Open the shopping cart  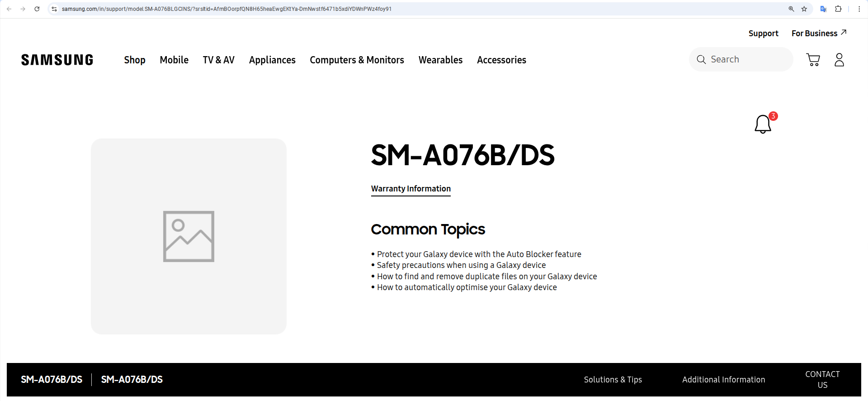813,60
